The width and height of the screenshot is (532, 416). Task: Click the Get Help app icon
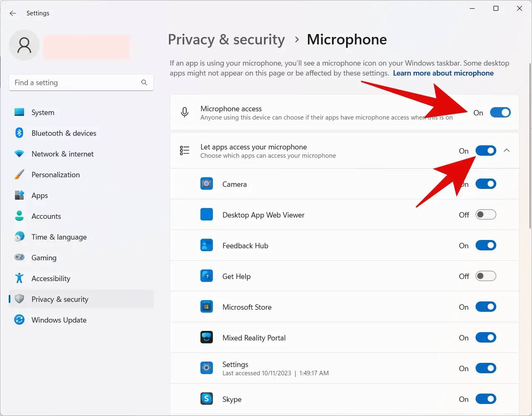point(207,276)
